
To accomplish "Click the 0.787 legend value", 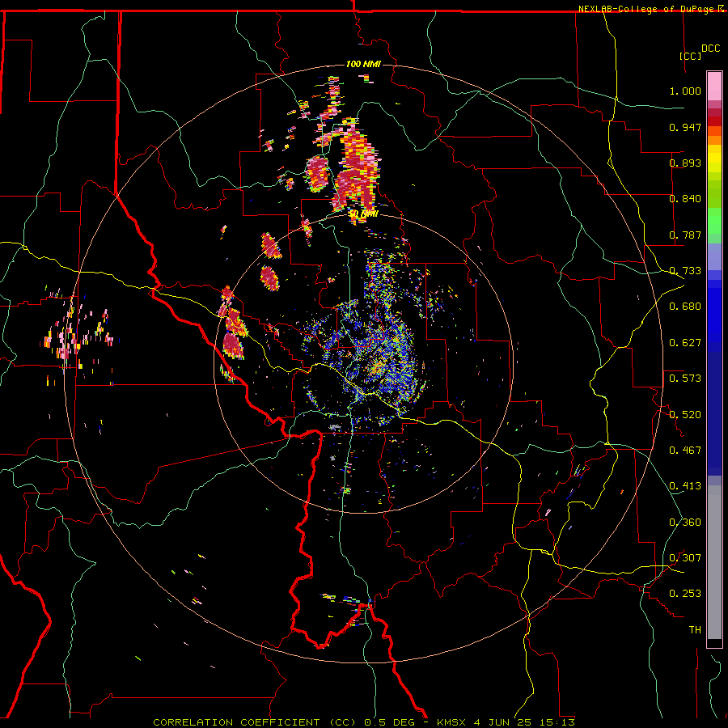I will [685, 235].
